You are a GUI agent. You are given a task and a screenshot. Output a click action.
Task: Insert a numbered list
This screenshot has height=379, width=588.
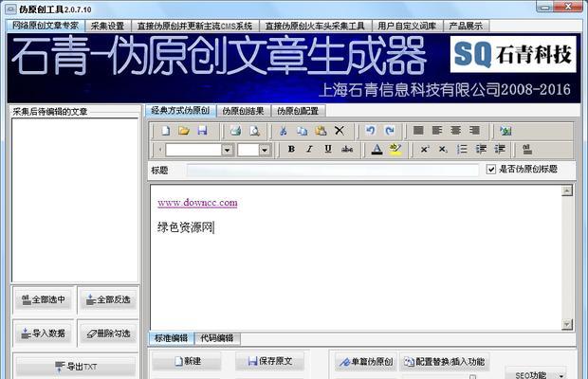coord(462,149)
